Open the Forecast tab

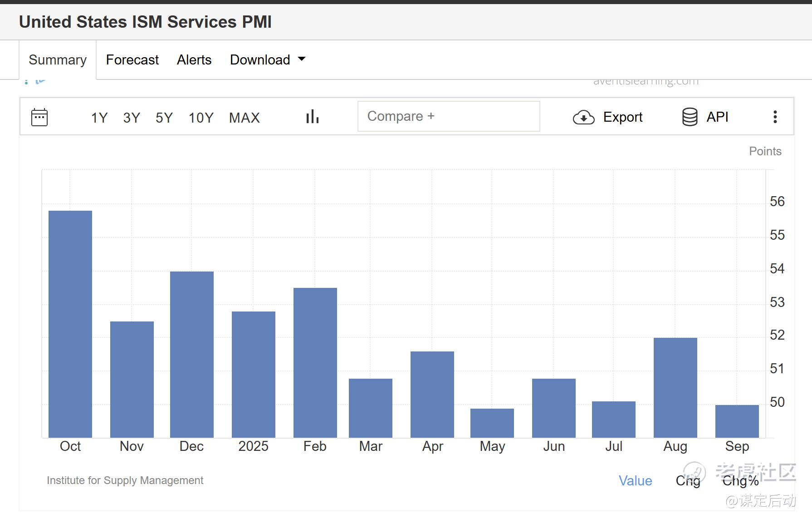coord(132,60)
